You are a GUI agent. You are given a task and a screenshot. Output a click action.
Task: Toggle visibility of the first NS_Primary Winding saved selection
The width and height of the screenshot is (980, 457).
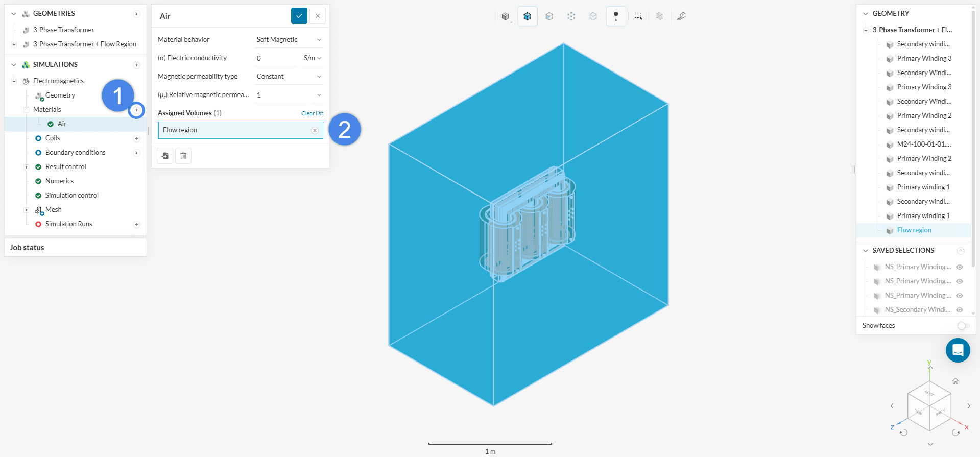click(960, 267)
